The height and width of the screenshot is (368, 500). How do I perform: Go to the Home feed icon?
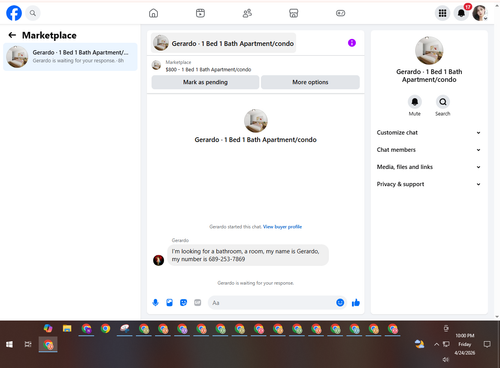click(x=153, y=13)
